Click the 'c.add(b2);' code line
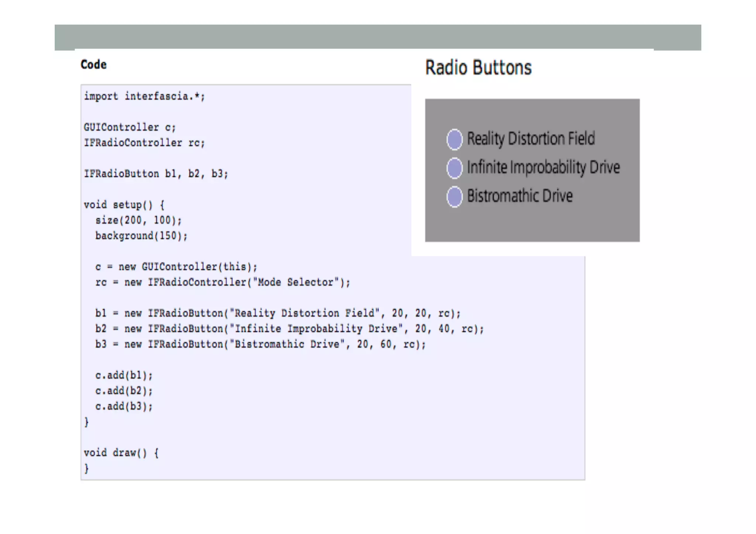 pos(124,391)
